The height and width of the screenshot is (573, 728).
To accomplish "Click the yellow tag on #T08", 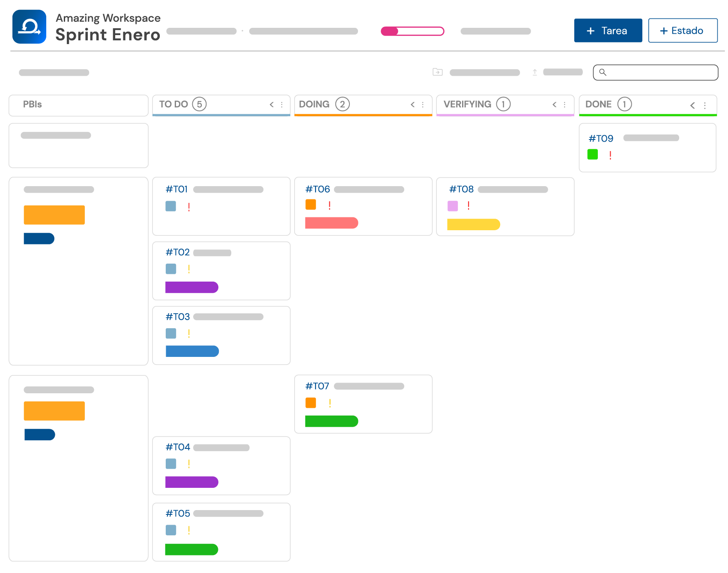I will 474,224.
